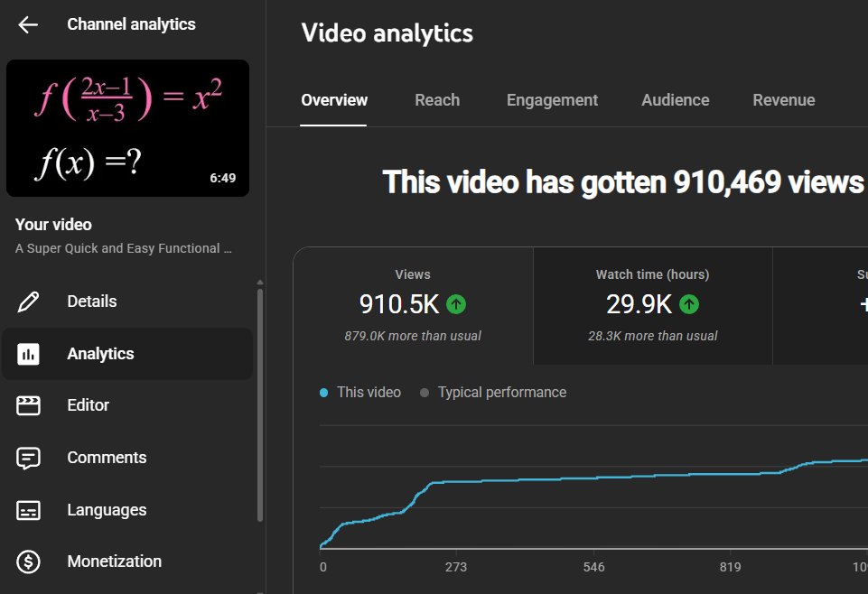Go back using the arrow to Channel analytics

click(27, 24)
